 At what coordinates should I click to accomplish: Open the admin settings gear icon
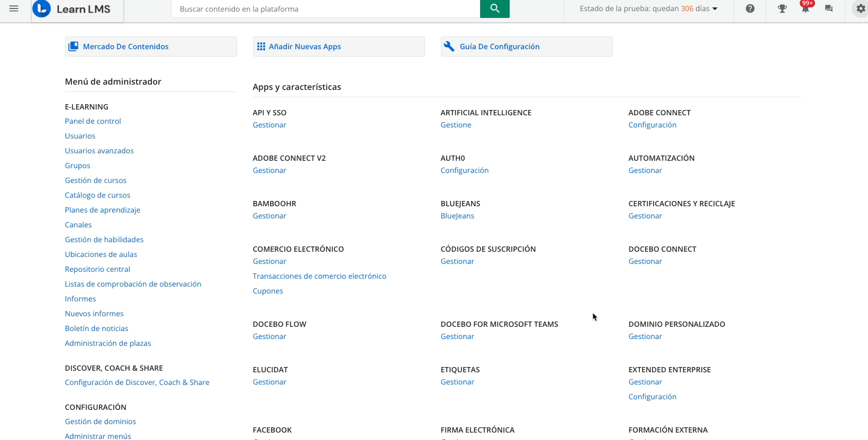861,8
